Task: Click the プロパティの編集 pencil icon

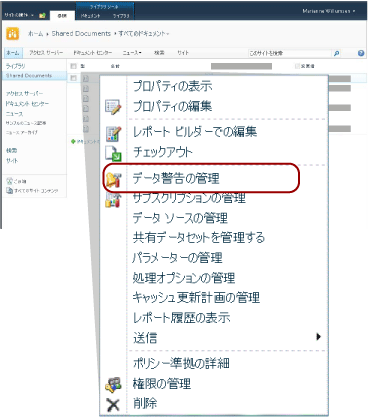Action: point(113,107)
